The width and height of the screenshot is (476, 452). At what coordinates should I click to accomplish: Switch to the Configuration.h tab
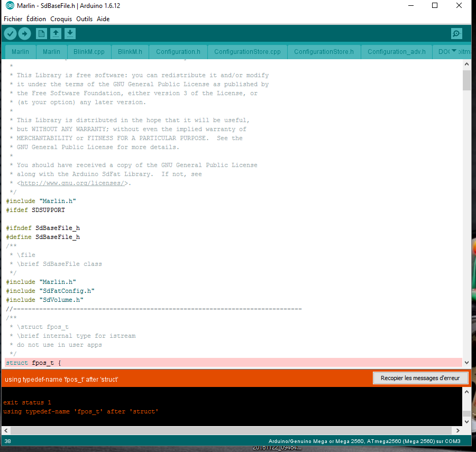(x=178, y=52)
